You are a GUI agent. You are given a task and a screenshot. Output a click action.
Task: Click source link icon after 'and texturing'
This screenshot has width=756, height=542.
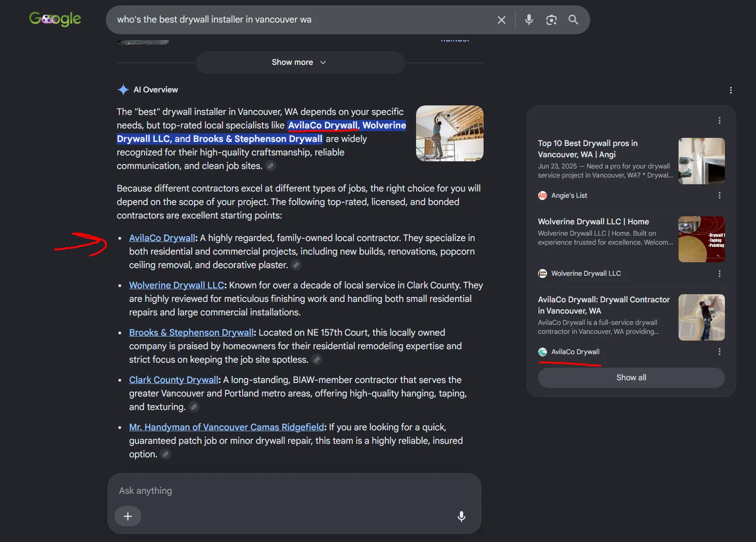click(194, 407)
